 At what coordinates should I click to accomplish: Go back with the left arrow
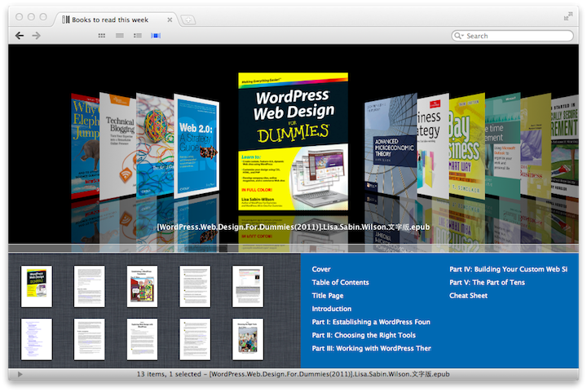(x=20, y=36)
